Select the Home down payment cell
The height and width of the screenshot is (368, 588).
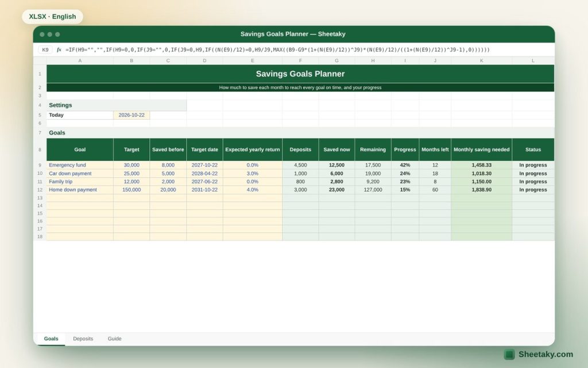click(x=80, y=190)
